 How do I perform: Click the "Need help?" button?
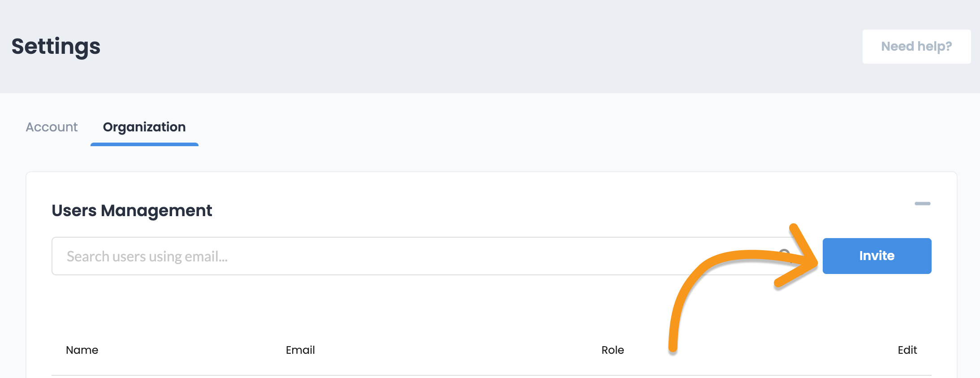pos(916,47)
